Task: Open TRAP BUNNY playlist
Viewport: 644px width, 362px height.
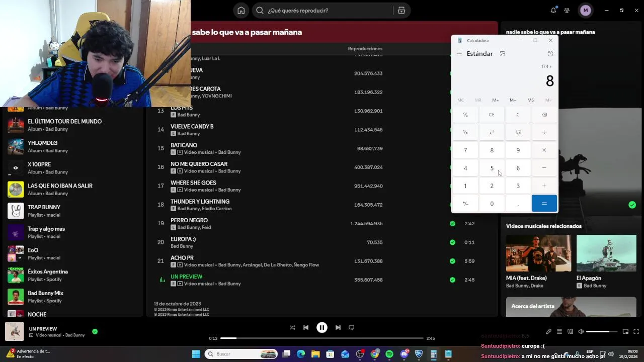Action: click(x=73, y=211)
